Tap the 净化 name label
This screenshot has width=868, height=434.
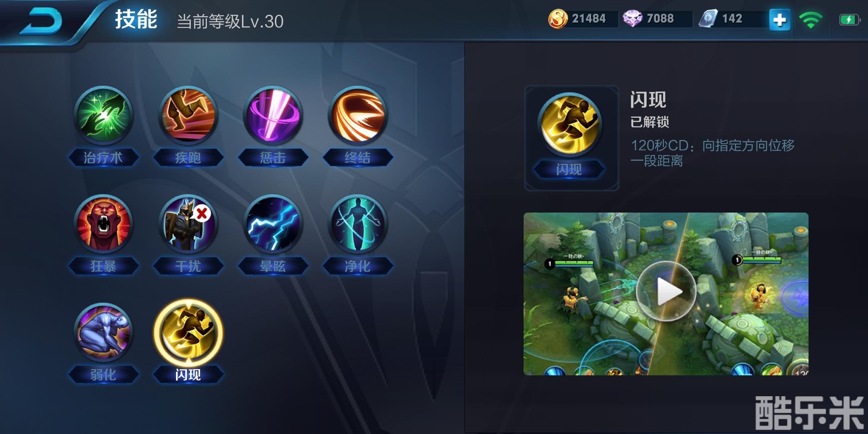pyautogui.click(x=358, y=266)
